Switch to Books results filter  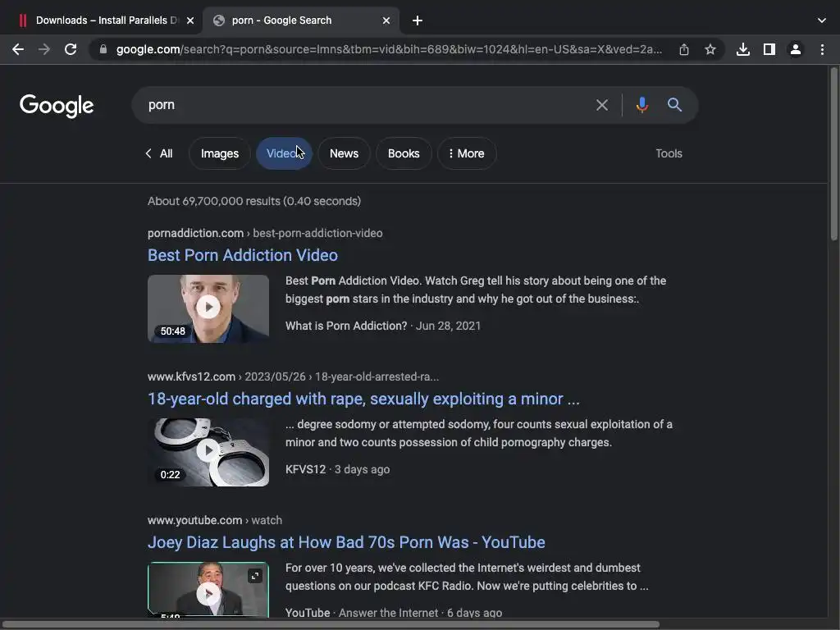click(x=404, y=153)
